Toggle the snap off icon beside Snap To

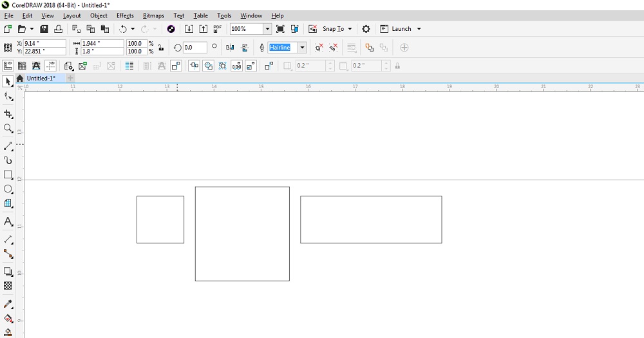312,29
